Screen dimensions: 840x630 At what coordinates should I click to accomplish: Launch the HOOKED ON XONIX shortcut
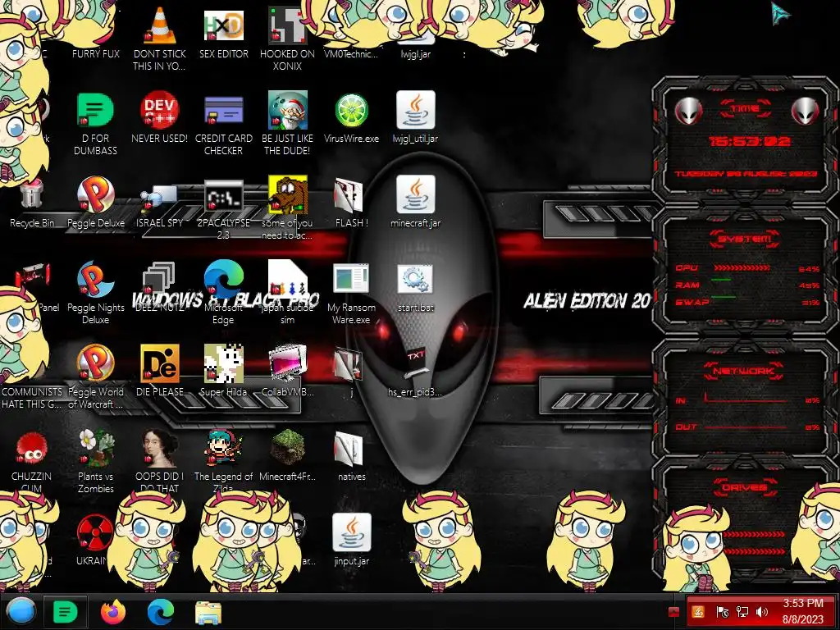[x=287, y=25]
